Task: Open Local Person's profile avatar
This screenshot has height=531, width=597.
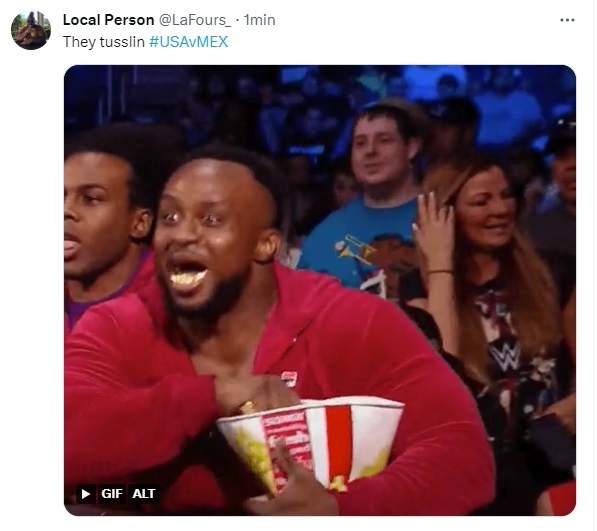Action: click(x=31, y=30)
